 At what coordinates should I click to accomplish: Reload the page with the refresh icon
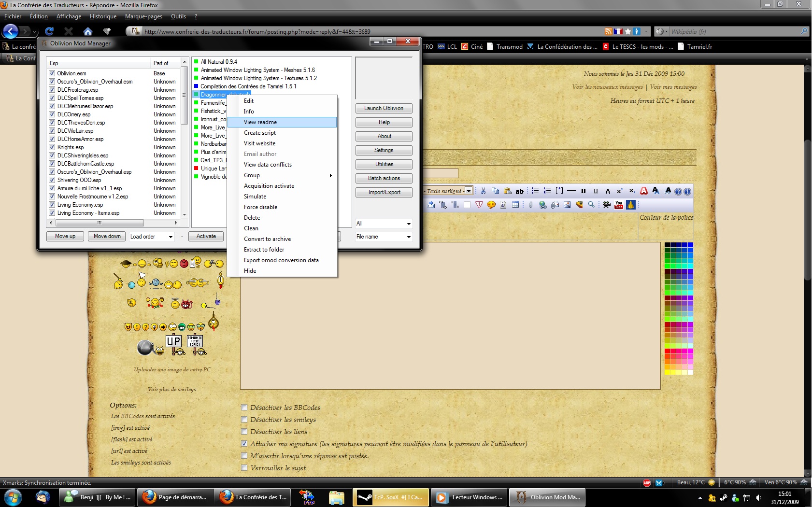click(49, 31)
